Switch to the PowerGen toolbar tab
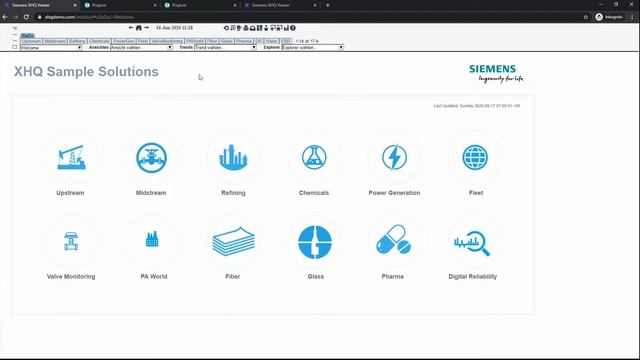This screenshot has width=640, height=360. click(x=124, y=41)
